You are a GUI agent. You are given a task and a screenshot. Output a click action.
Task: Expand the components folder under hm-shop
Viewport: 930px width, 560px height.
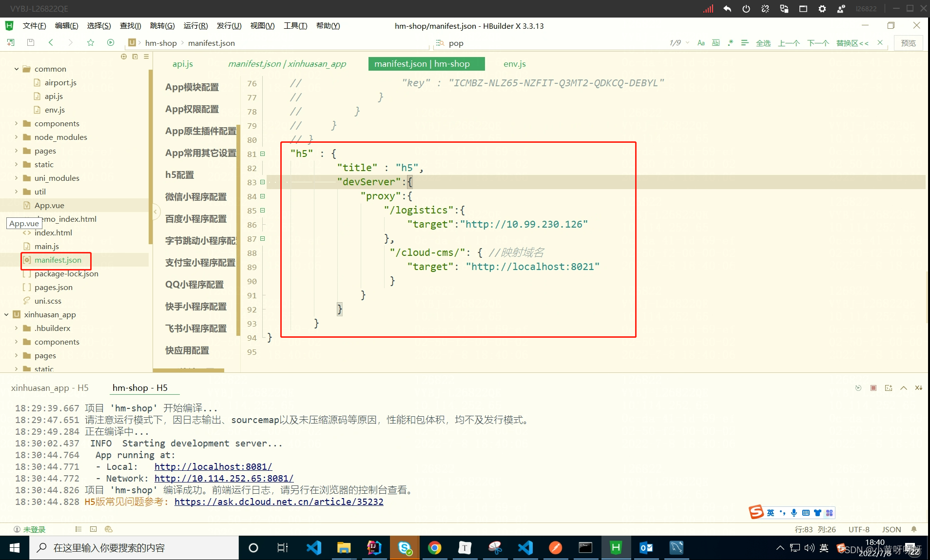coord(16,123)
